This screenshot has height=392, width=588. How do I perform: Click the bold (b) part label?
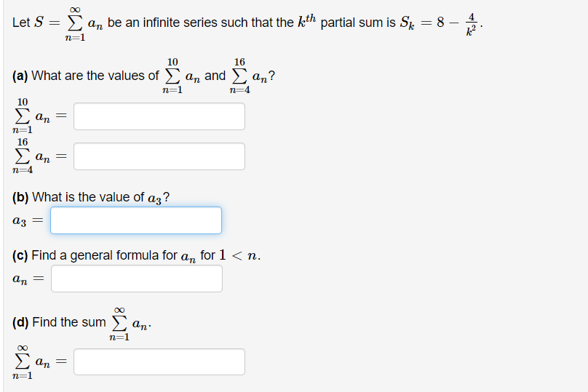tap(20, 197)
